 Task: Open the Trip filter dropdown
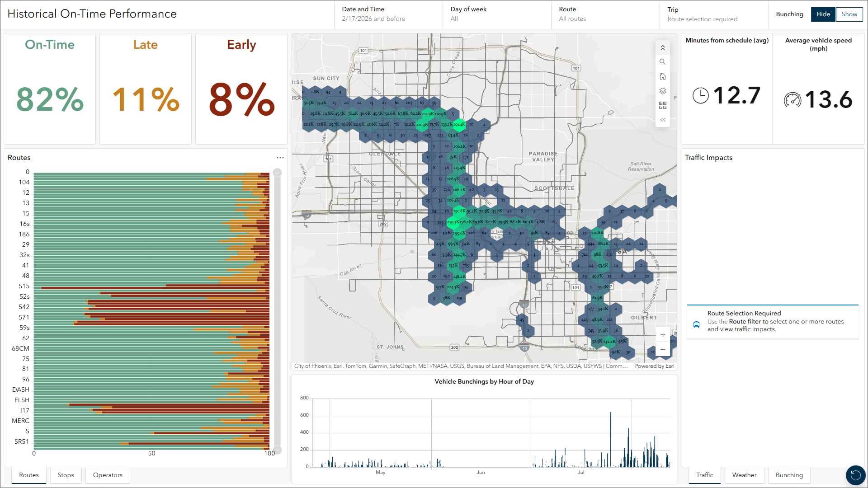pos(714,14)
